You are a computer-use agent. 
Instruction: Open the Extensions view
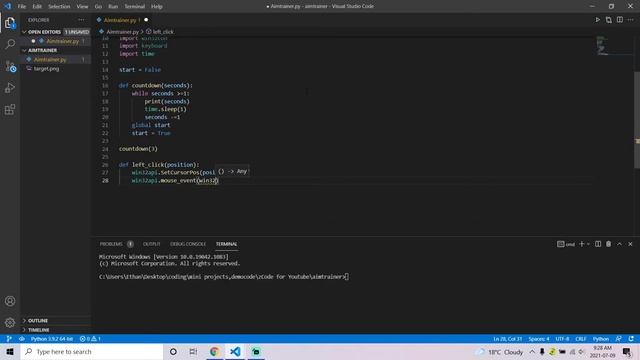(10, 109)
